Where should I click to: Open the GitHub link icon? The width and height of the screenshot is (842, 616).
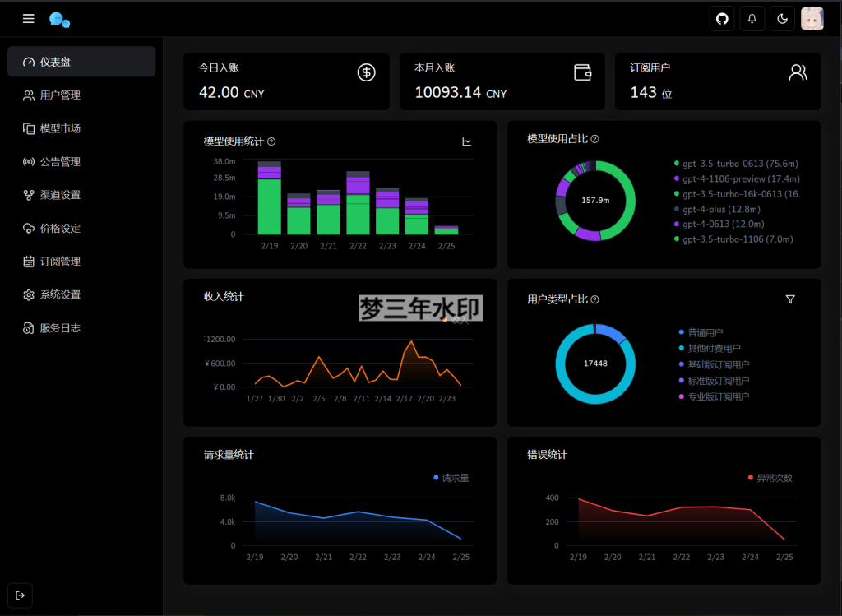point(722,19)
